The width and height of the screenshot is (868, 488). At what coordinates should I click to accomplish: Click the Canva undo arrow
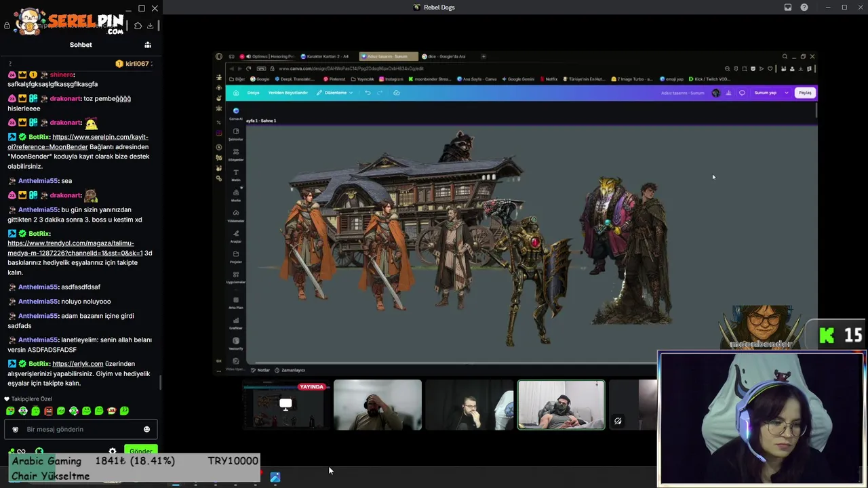coord(368,93)
